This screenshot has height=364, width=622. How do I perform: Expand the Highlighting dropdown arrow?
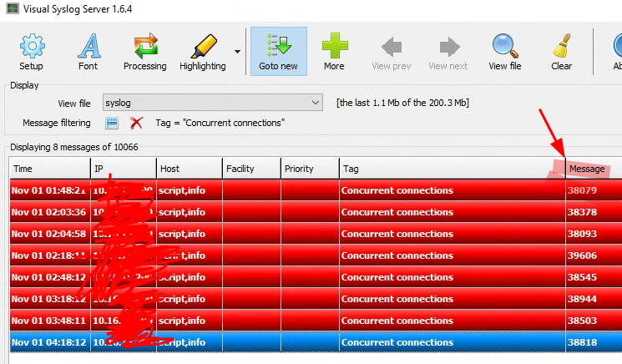[237, 52]
